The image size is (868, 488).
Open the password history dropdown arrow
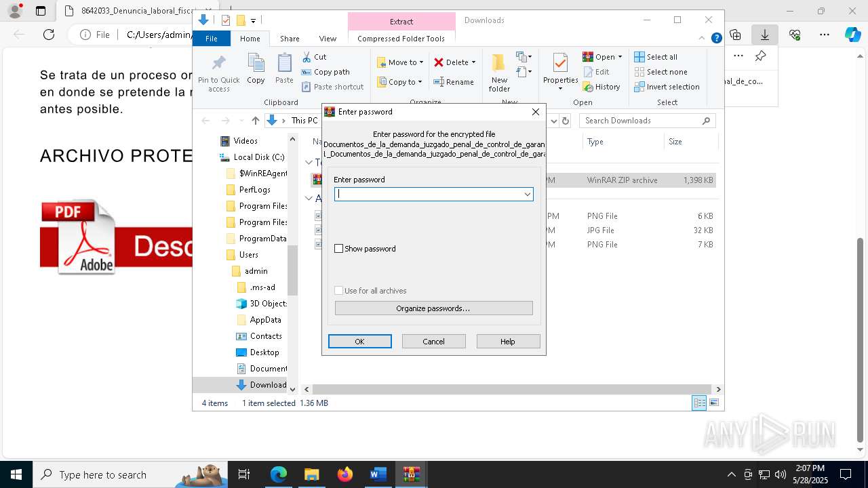pyautogui.click(x=527, y=195)
